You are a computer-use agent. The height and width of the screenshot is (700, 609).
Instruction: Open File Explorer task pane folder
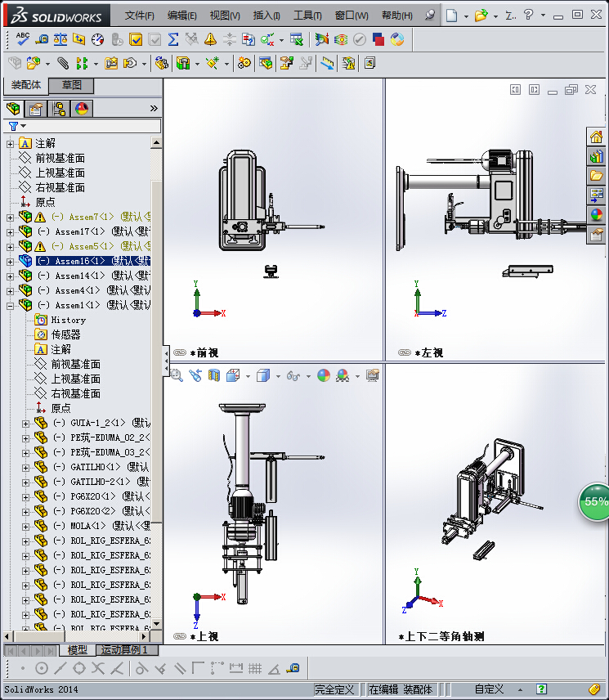tap(597, 176)
